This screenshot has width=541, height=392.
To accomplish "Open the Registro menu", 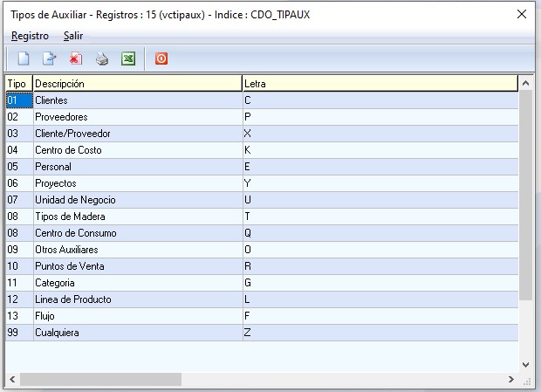I will [x=30, y=36].
